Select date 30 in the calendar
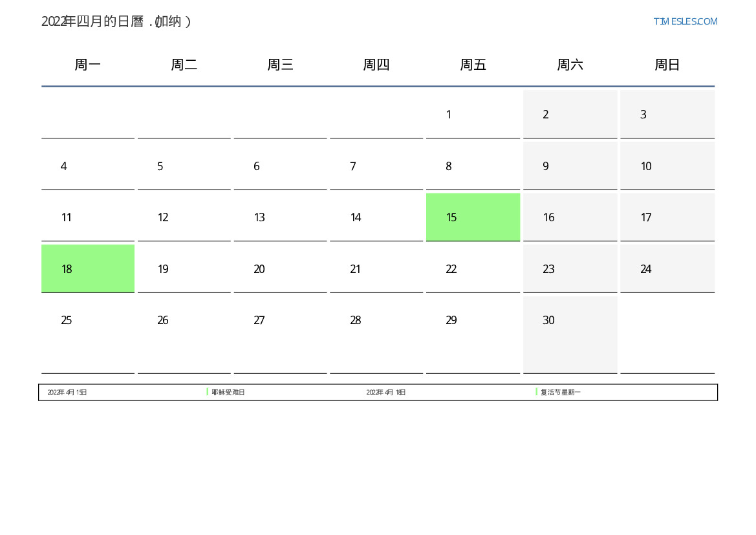The width and height of the screenshot is (756, 535). click(570, 335)
